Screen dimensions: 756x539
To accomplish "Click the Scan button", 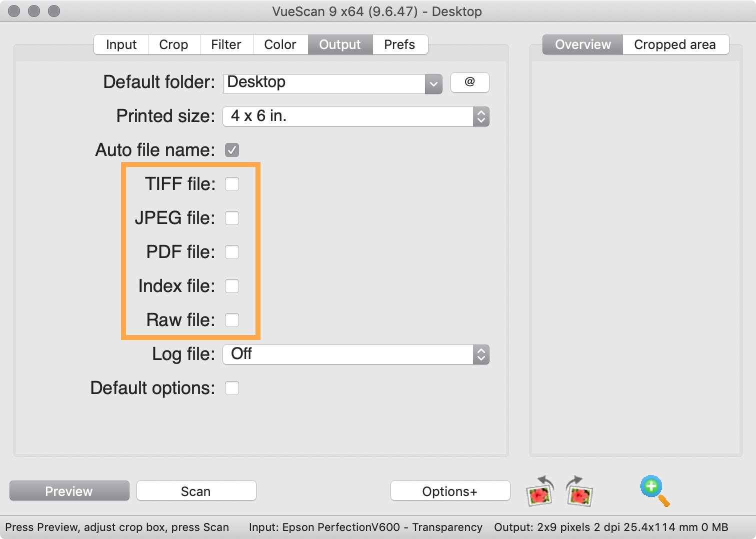I will point(196,491).
